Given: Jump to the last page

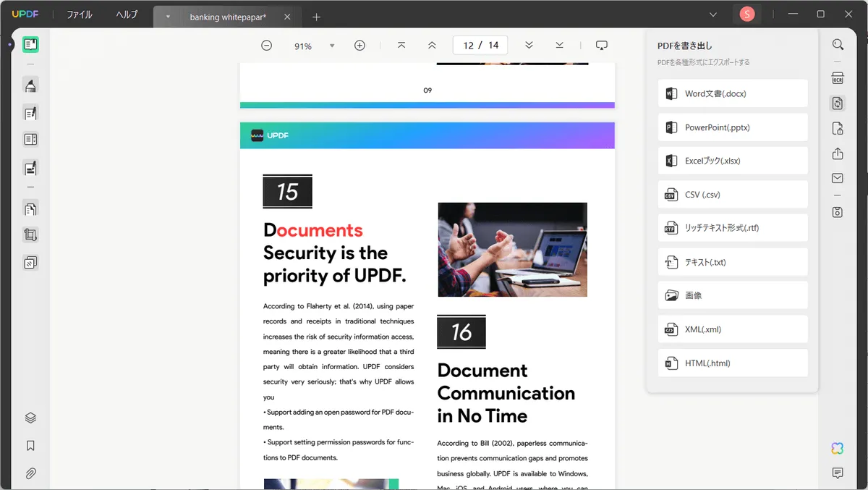Looking at the screenshot, I should coord(559,46).
